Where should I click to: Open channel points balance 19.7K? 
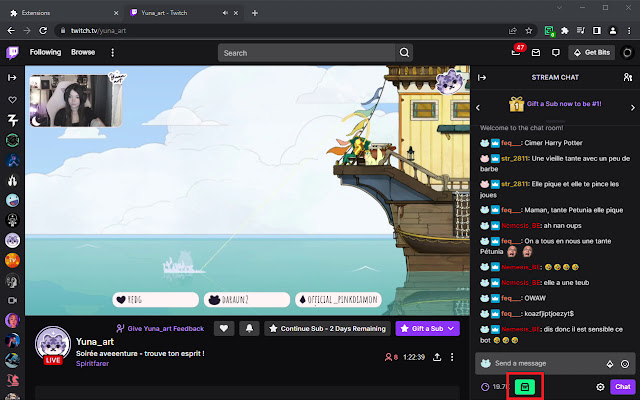click(495, 387)
